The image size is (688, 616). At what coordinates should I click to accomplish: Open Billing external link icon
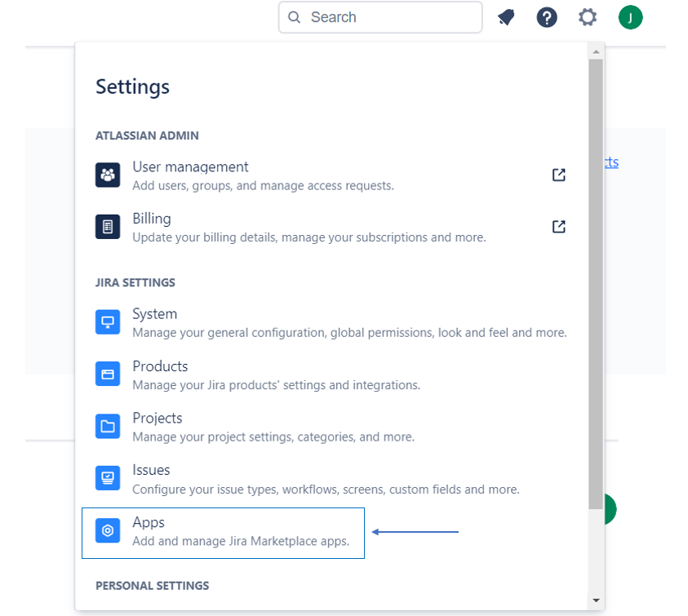[558, 226]
